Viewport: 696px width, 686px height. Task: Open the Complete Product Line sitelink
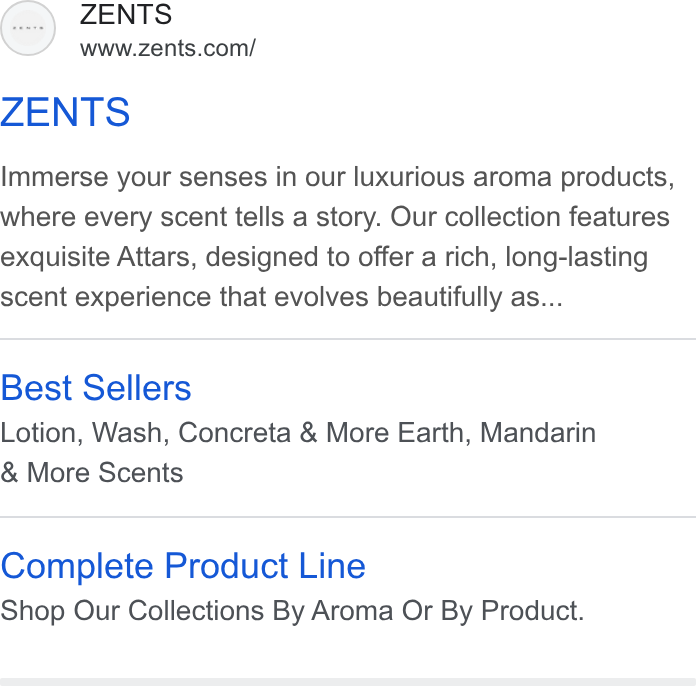183,566
